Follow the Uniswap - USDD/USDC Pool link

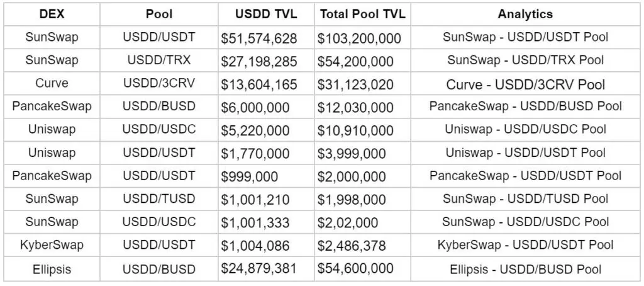coord(525,130)
